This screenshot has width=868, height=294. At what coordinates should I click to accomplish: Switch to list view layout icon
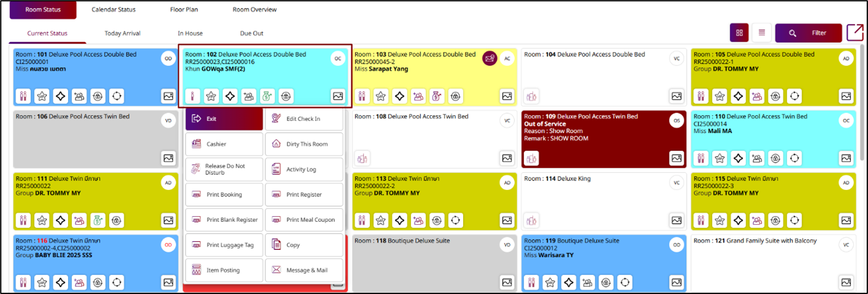click(761, 33)
